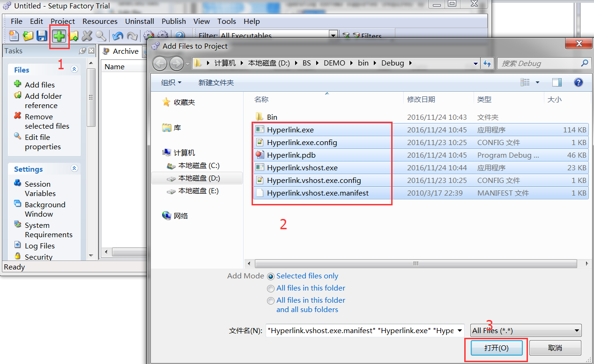
Task: Select the 'Selected files only' radio button
Action: point(270,276)
